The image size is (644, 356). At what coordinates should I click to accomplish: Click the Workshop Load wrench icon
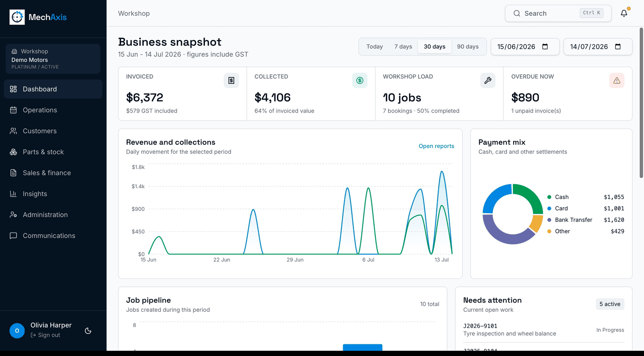pos(488,80)
